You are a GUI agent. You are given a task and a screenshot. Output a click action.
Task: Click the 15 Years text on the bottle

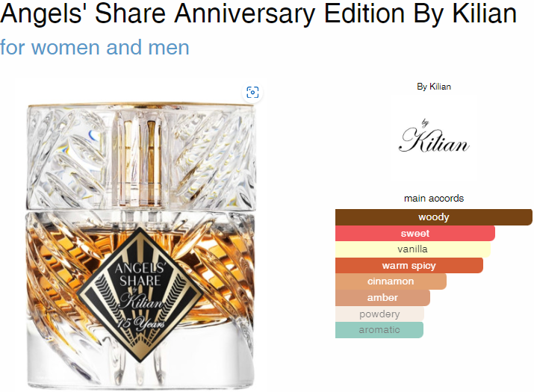140,321
